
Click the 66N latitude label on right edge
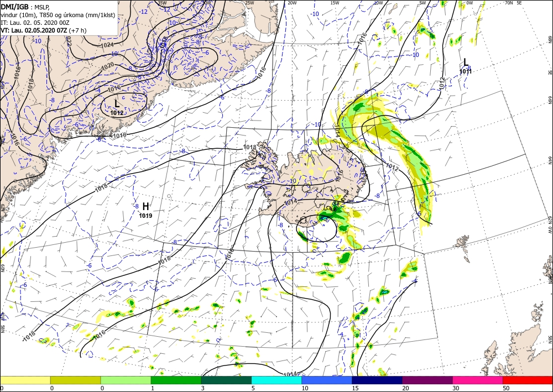point(550,101)
